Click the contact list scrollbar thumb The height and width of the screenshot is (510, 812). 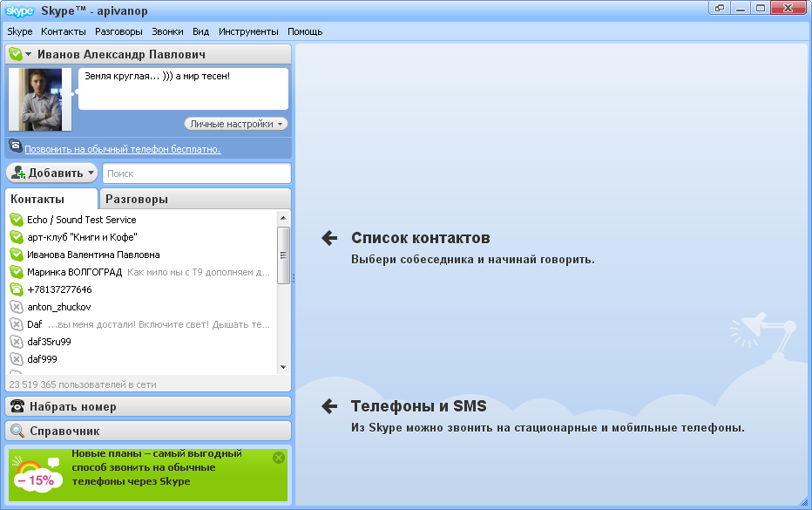[x=283, y=255]
